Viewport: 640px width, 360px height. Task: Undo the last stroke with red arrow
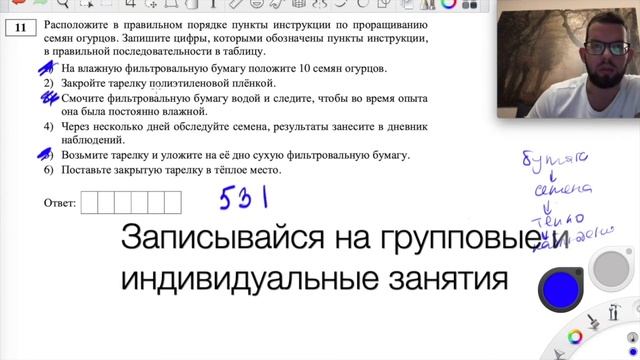pyautogui.click(x=19, y=3)
